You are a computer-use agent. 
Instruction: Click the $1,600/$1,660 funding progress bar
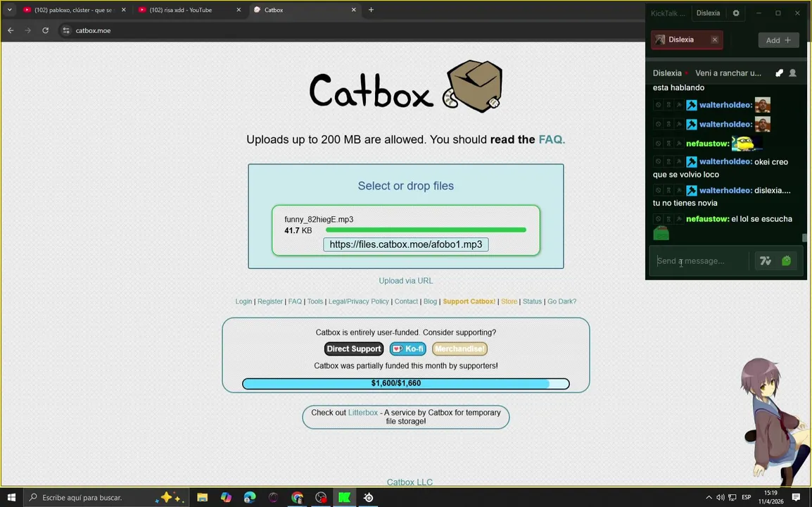(x=405, y=384)
